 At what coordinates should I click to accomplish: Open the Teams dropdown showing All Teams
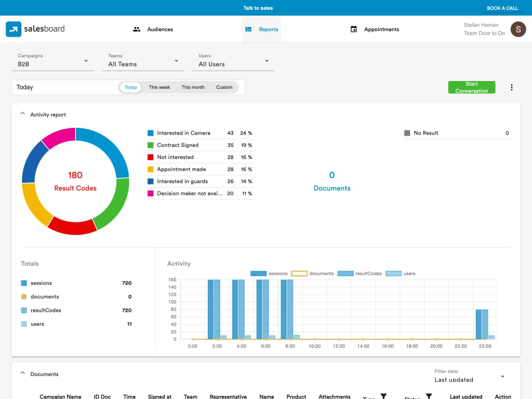(x=143, y=61)
